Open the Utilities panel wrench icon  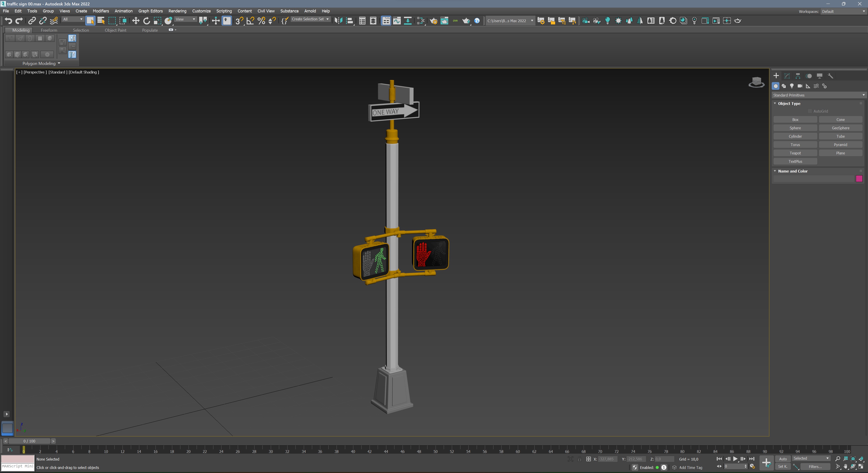tap(831, 76)
